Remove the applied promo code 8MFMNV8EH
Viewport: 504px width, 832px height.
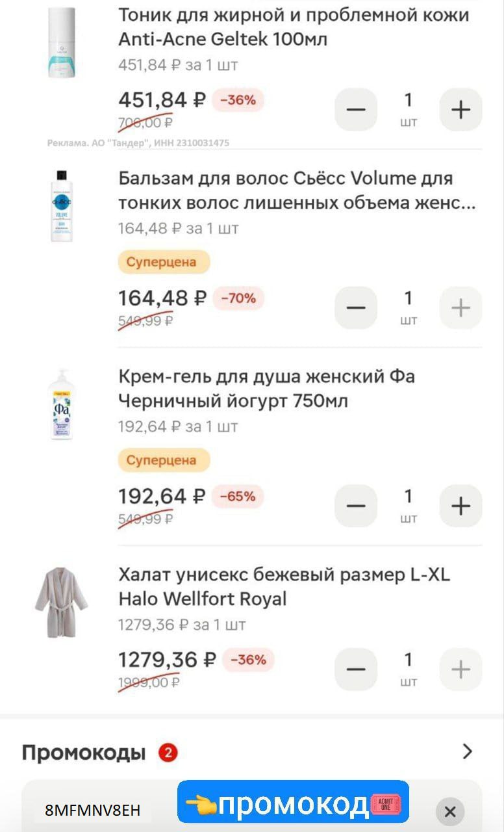(449, 811)
